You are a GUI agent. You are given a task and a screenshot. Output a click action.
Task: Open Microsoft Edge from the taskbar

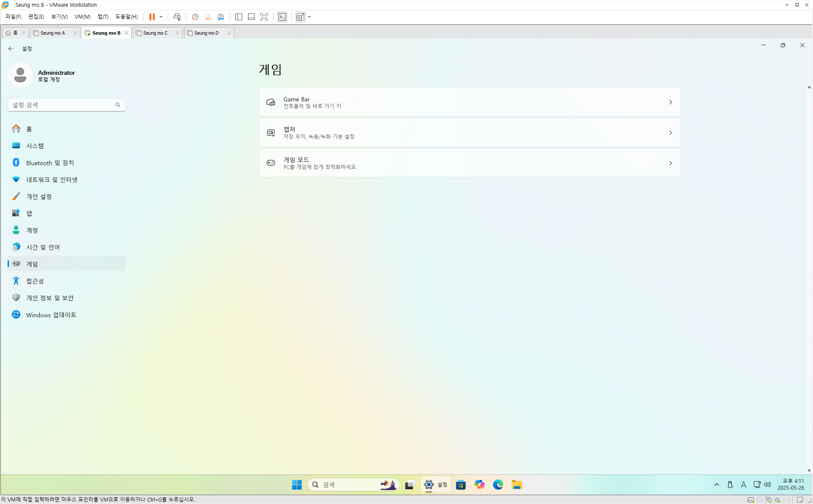pos(498,485)
